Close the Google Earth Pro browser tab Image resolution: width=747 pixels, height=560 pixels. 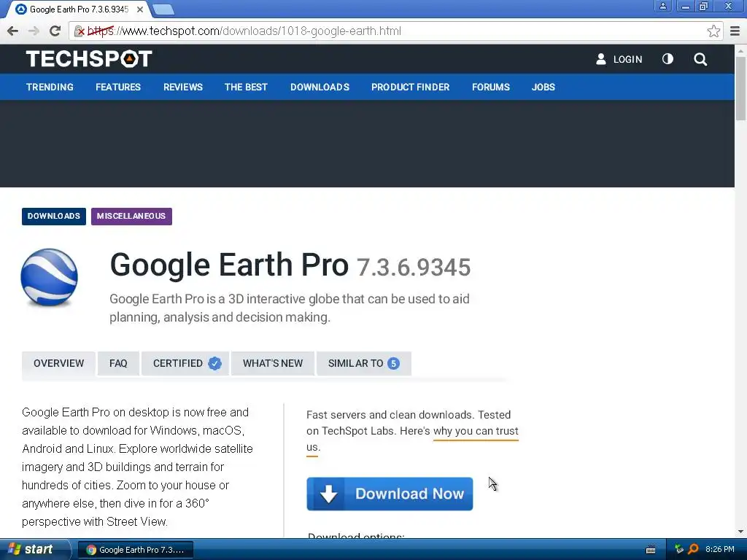140,9
